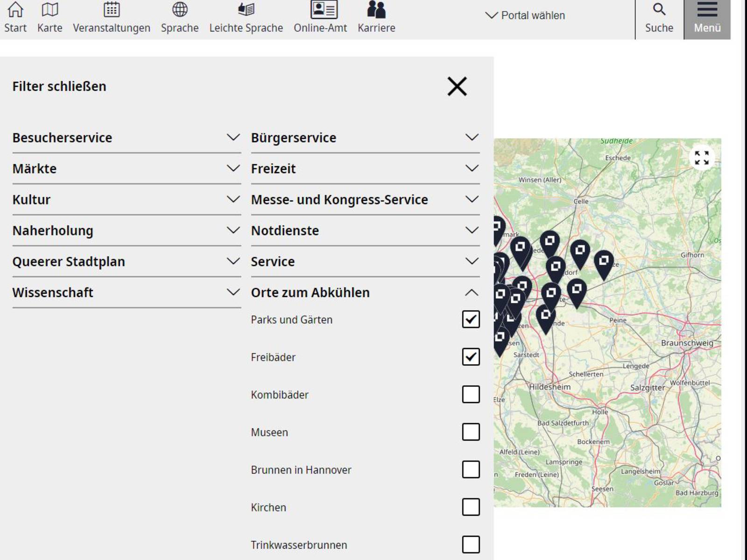This screenshot has height=560, width=747.
Task: Click Salzgitter on the map
Action: 648,388
